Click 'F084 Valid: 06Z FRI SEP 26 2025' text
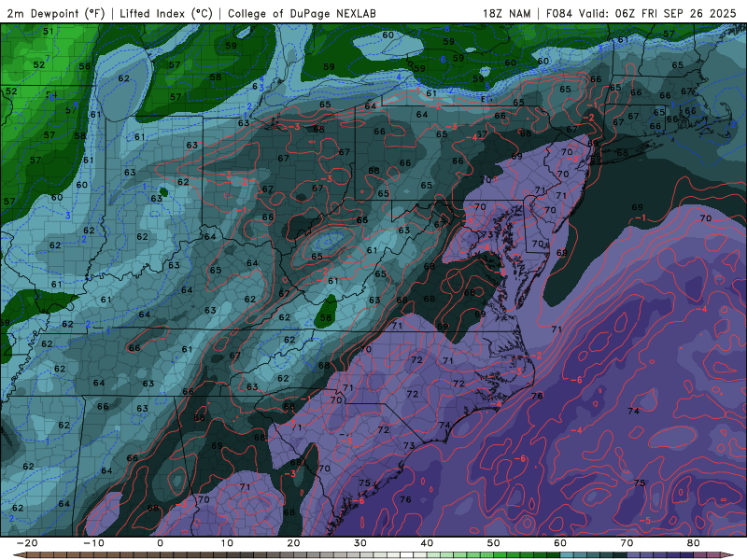This screenshot has height=560, width=747. click(x=641, y=13)
